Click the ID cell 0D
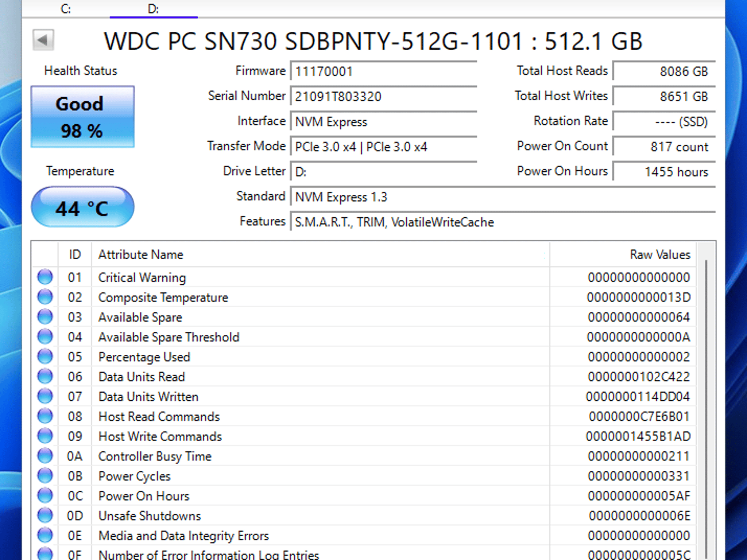This screenshot has width=747, height=560. point(75,516)
